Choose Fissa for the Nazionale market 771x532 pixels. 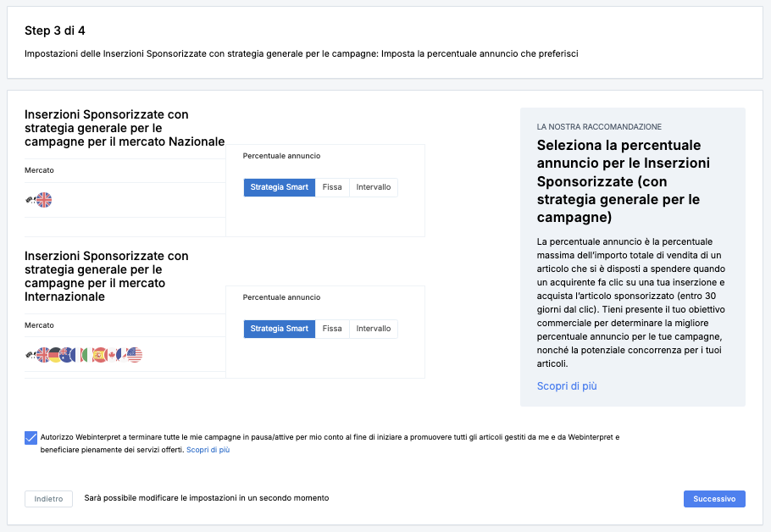pos(332,187)
